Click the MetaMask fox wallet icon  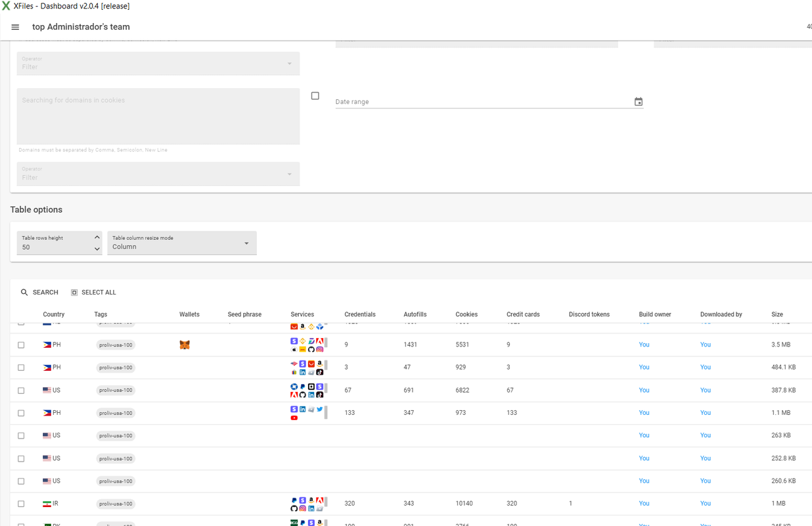[x=185, y=345]
